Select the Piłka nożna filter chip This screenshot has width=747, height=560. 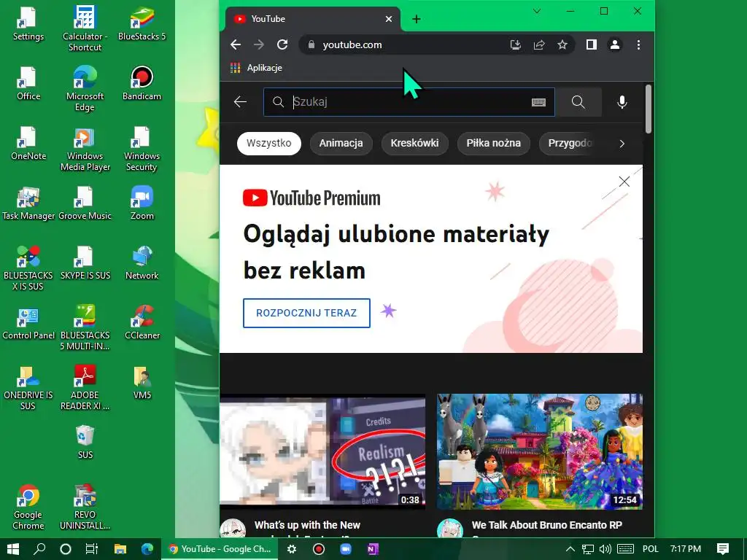pos(494,144)
